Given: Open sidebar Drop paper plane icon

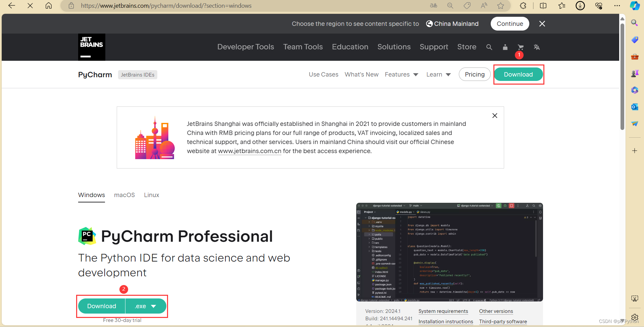Looking at the screenshot, I should click(x=635, y=124).
